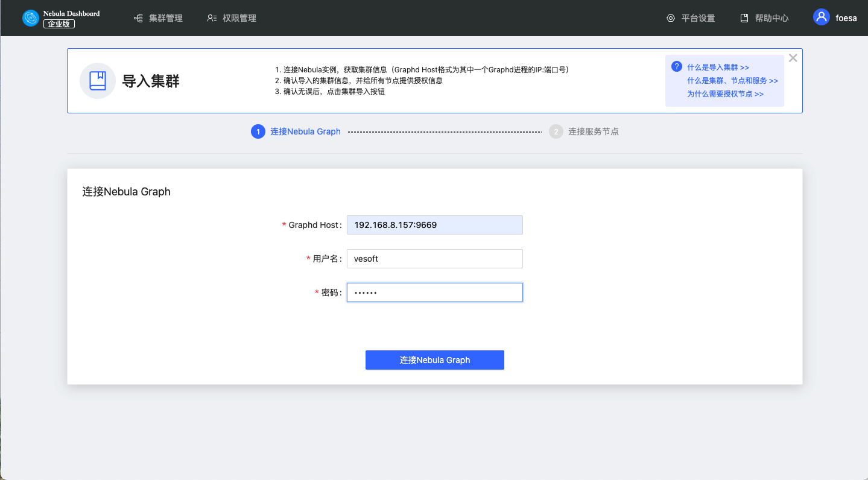Image resolution: width=868 pixels, height=480 pixels.
Task: Focus the 用户名 field containing vesoft
Action: (434, 259)
